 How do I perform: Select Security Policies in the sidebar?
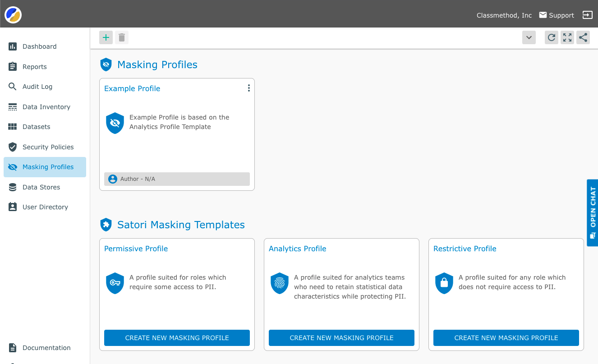(x=48, y=147)
